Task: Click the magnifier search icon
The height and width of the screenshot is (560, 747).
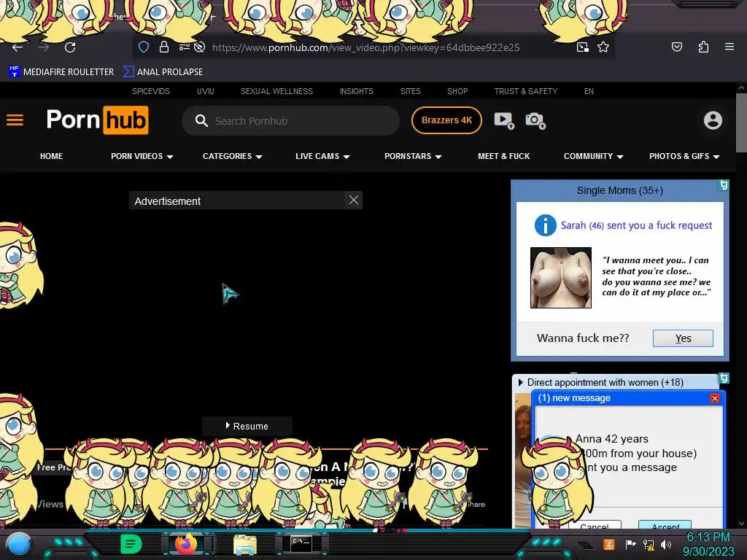Action: (x=201, y=120)
